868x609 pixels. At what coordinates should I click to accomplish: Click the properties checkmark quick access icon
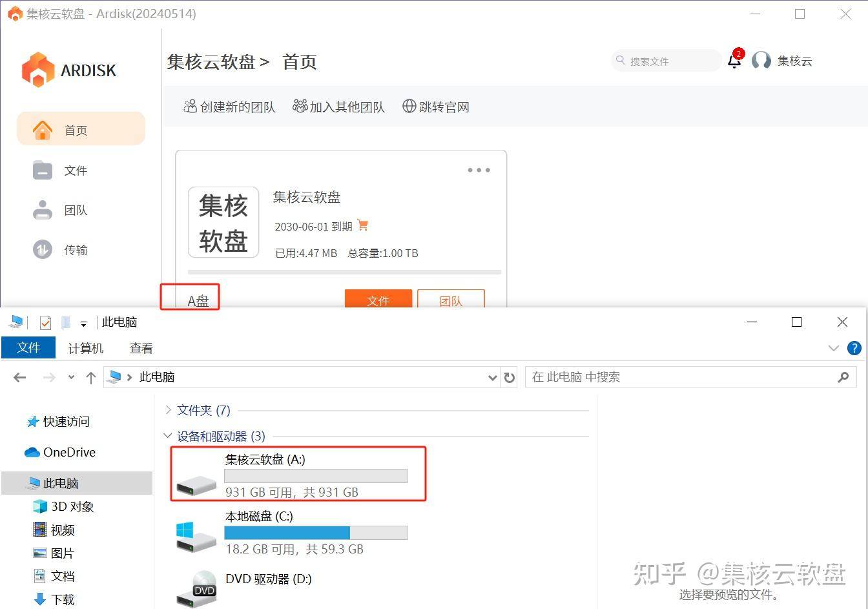(x=45, y=322)
